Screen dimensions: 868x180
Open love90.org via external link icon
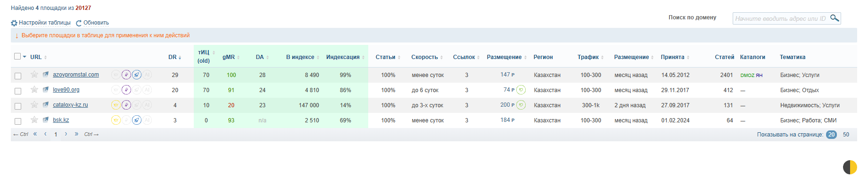(46, 89)
